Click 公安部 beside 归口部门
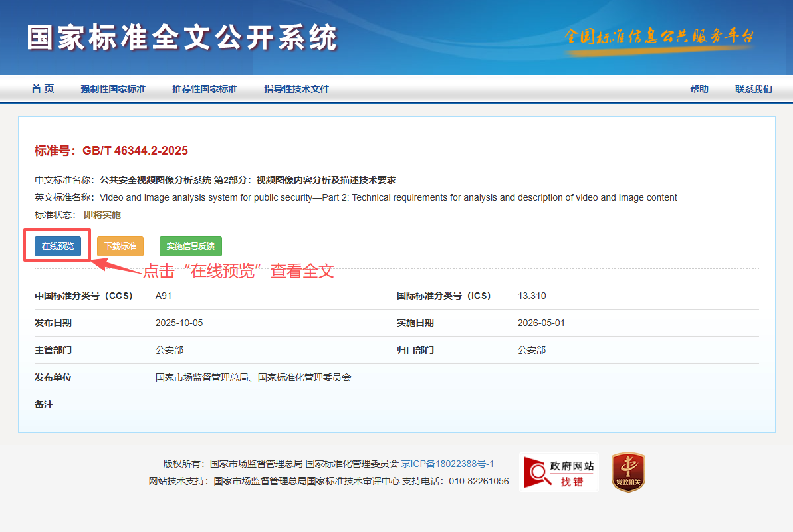 click(x=532, y=350)
